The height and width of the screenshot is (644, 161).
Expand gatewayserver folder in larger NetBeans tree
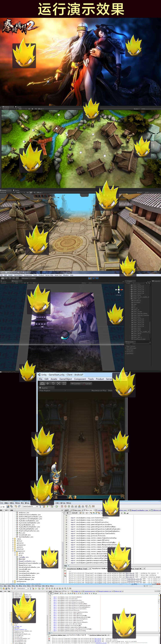click(x=13, y=545)
